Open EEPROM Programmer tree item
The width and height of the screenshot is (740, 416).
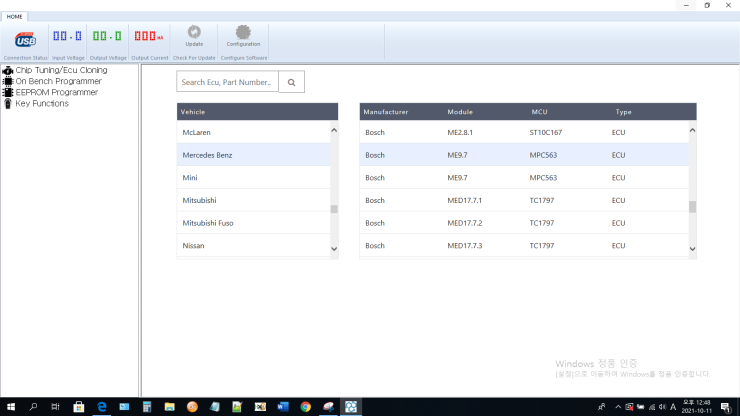57,93
